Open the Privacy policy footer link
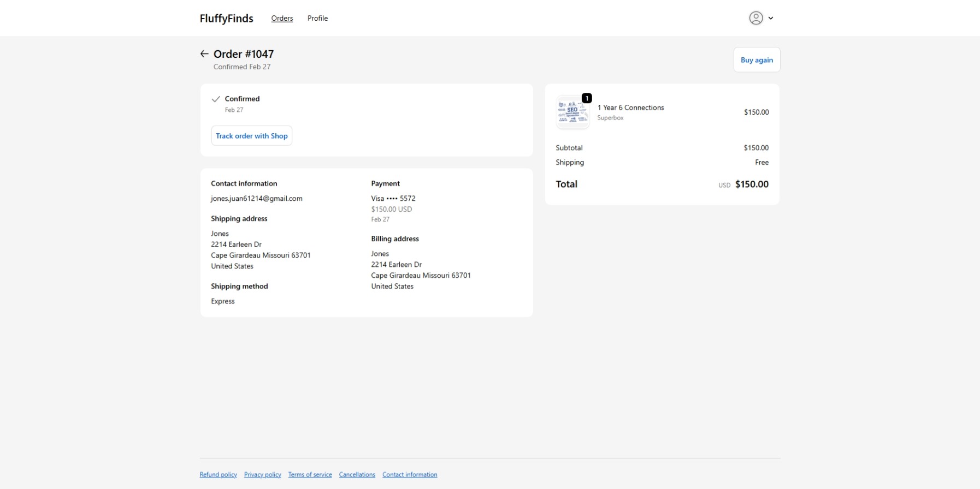 [262, 475]
